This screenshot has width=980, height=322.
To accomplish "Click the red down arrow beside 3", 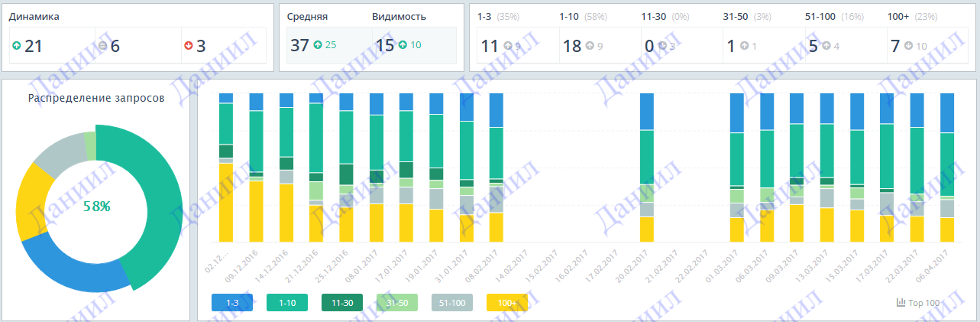I will point(189,46).
